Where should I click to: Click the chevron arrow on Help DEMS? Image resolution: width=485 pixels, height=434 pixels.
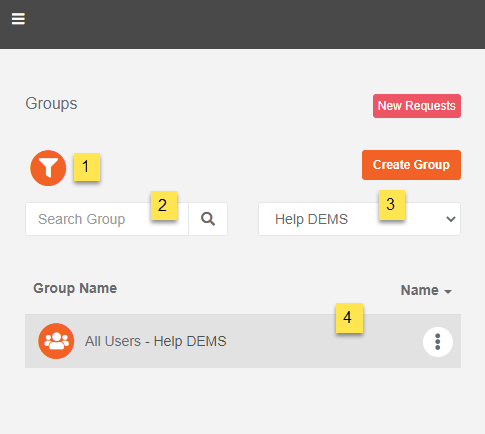[x=451, y=219]
